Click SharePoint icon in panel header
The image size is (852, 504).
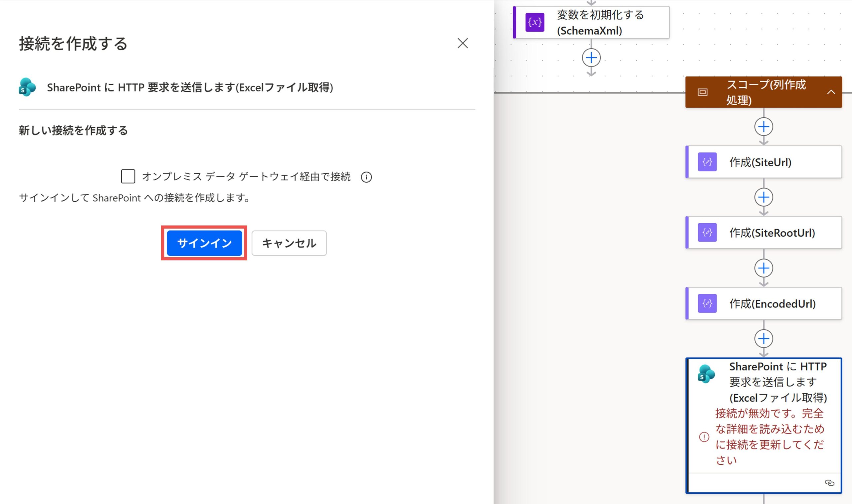click(27, 87)
